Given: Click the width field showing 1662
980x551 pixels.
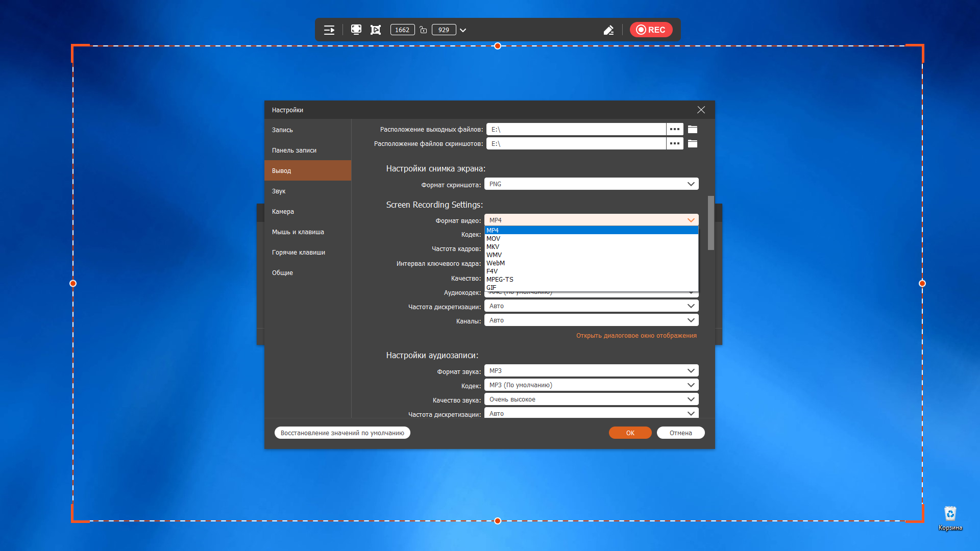Looking at the screenshot, I should click(x=402, y=30).
